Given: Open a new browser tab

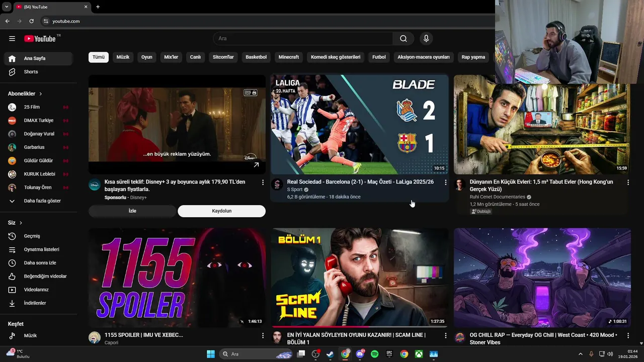Looking at the screenshot, I should (x=98, y=7).
